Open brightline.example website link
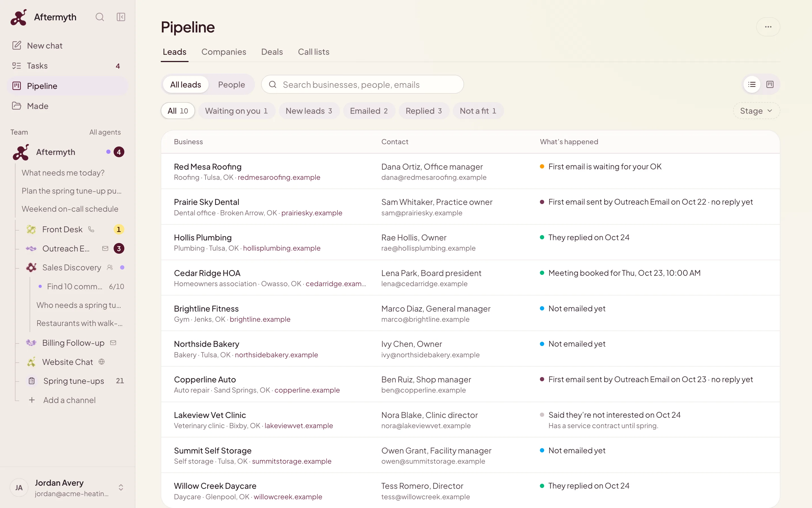The width and height of the screenshot is (812, 508). pos(260,319)
